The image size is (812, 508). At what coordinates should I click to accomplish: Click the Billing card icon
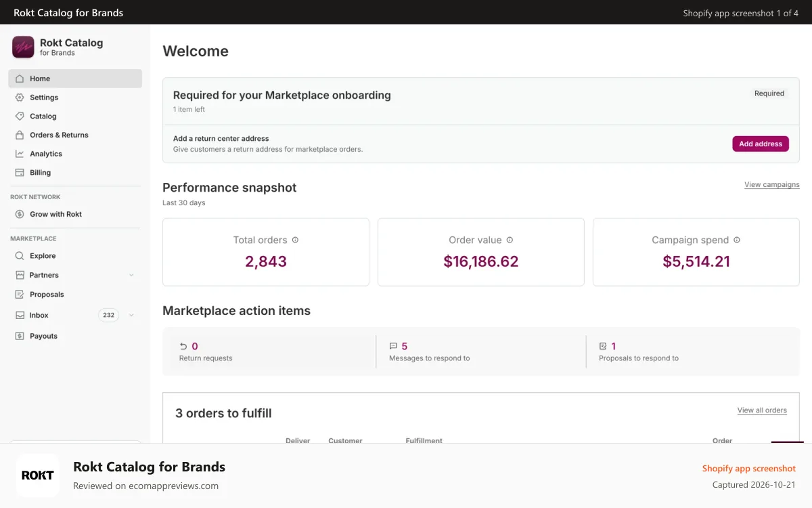click(20, 173)
